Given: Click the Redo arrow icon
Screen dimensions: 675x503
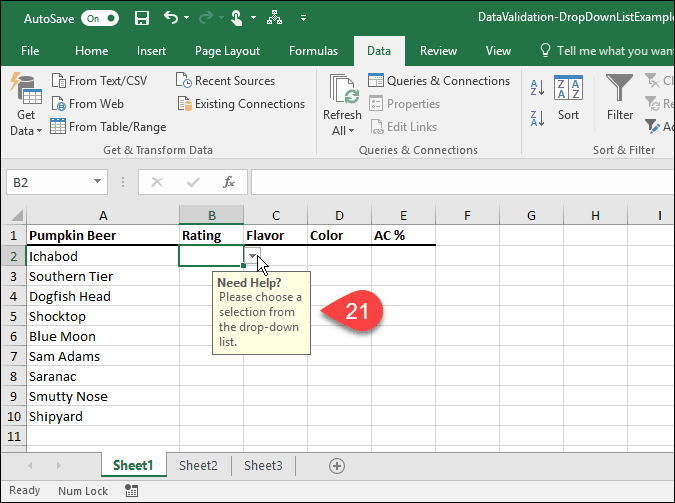Looking at the screenshot, I should (206, 18).
